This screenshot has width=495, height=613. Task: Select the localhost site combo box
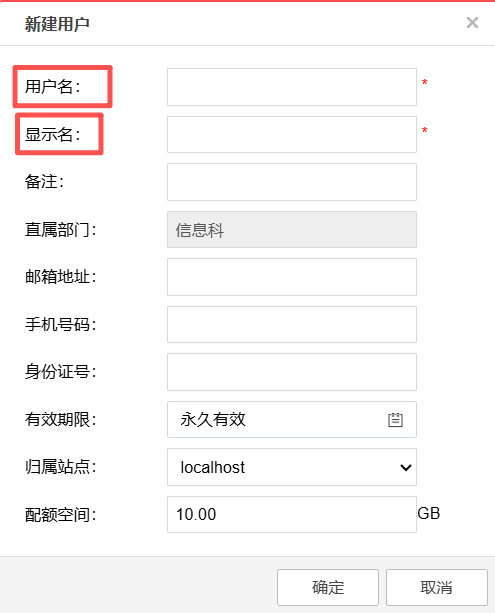pos(292,467)
